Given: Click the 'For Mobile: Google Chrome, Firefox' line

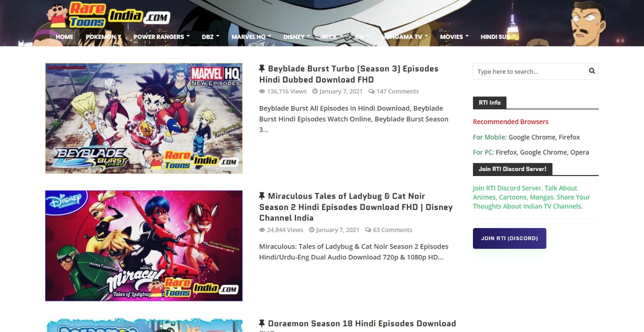Looking at the screenshot, I should coord(526,137).
